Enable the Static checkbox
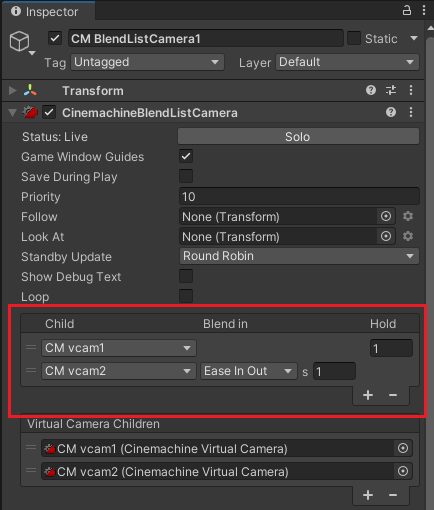Viewport: 434px width, 510px height. click(354, 38)
